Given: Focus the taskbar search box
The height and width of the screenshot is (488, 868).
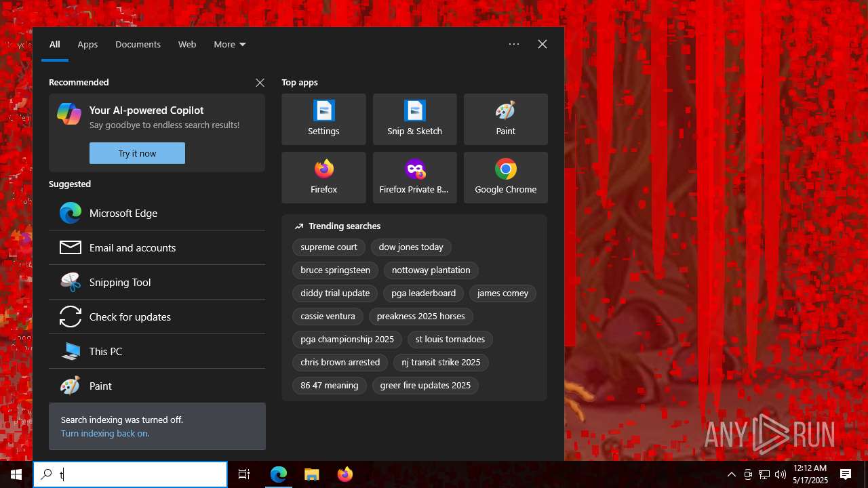Looking at the screenshot, I should pos(130,474).
